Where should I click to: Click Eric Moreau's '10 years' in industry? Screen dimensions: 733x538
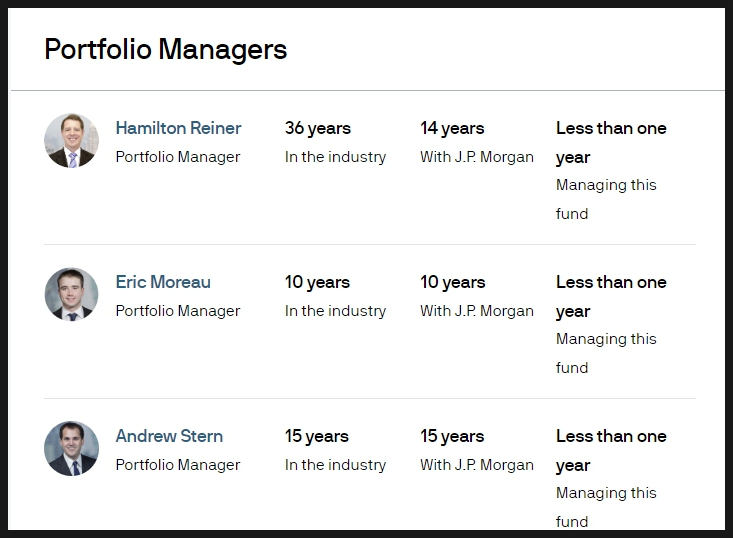pos(317,282)
